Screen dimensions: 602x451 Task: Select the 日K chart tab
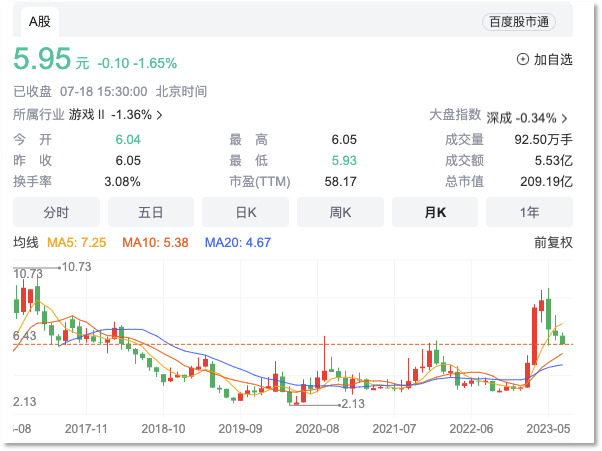pos(246,212)
